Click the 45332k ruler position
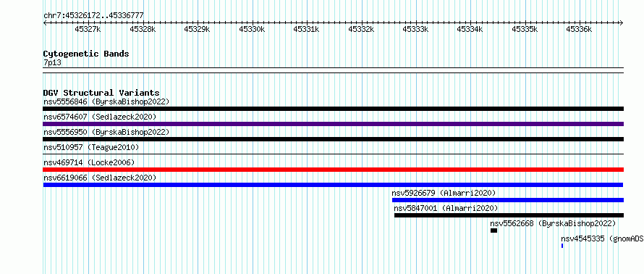 [361, 29]
